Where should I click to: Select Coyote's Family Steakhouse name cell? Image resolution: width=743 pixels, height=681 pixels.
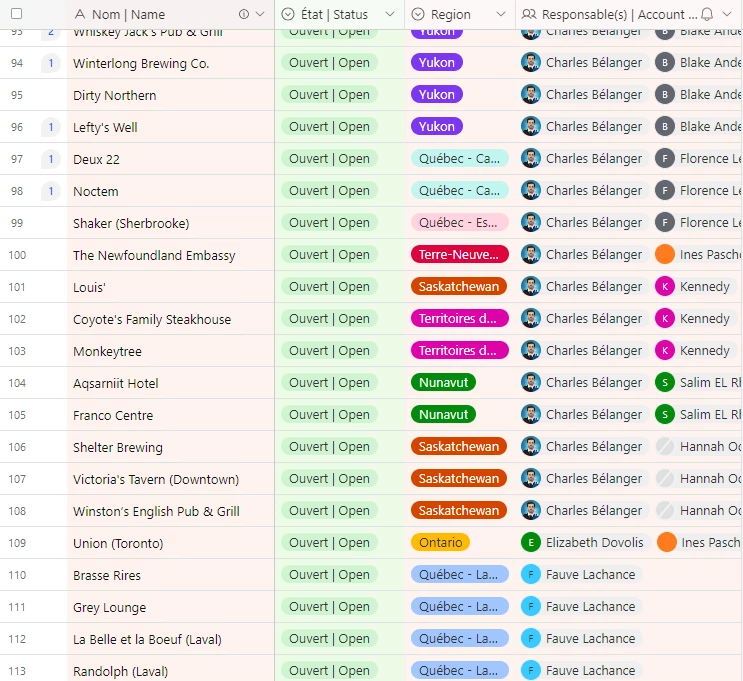coord(171,319)
